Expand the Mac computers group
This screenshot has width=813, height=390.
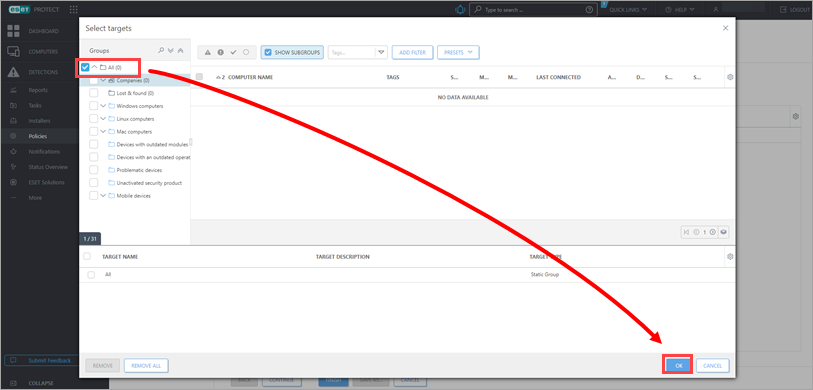click(103, 132)
